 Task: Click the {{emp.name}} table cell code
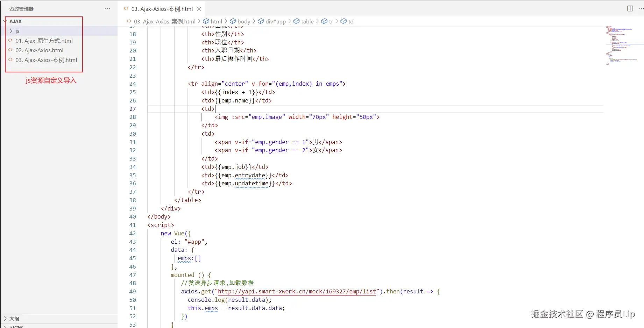click(236, 101)
